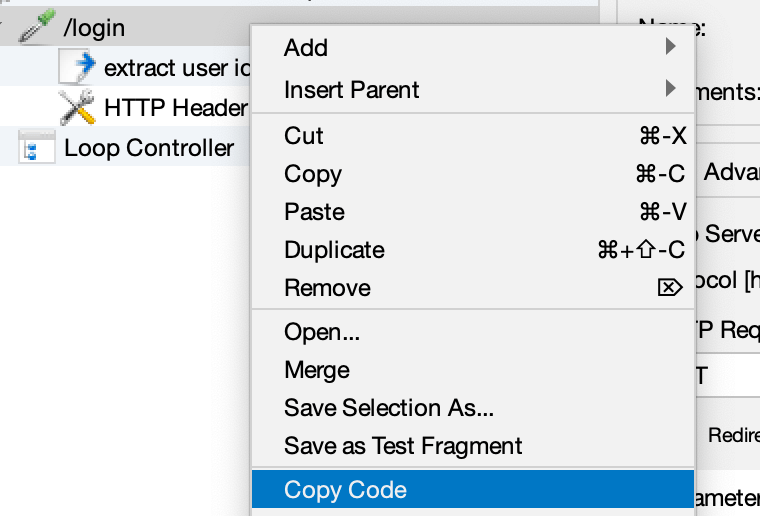Click the HTTP Header Manager wrench icon

click(76, 107)
